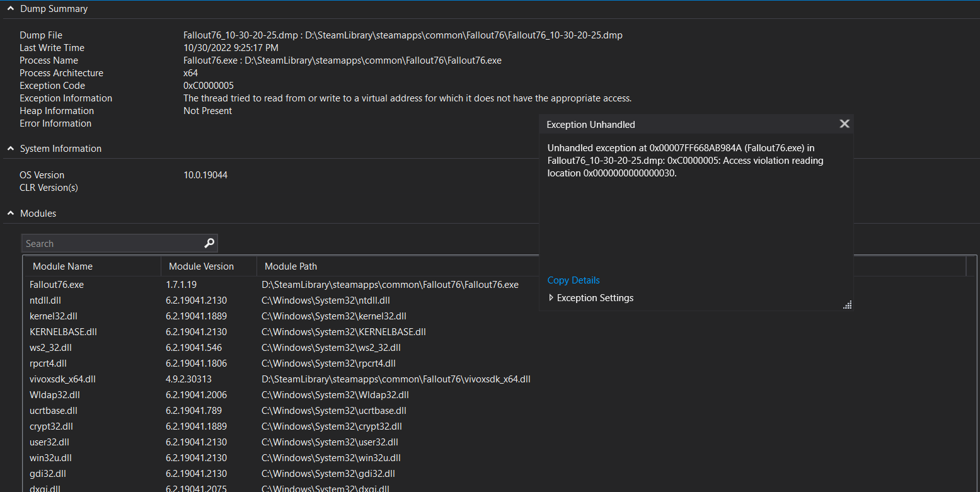The width and height of the screenshot is (980, 492).
Task: Click the unhandled exception message text
Action: pyautogui.click(x=685, y=161)
